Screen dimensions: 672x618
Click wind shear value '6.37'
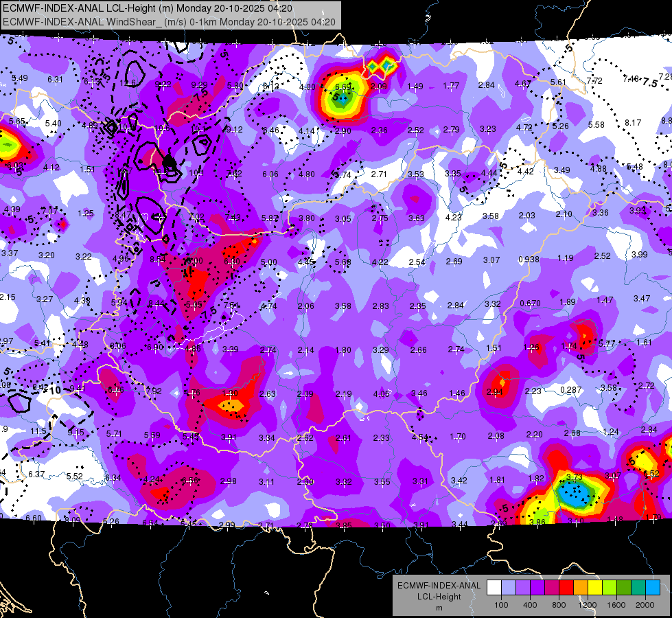[36, 474]
